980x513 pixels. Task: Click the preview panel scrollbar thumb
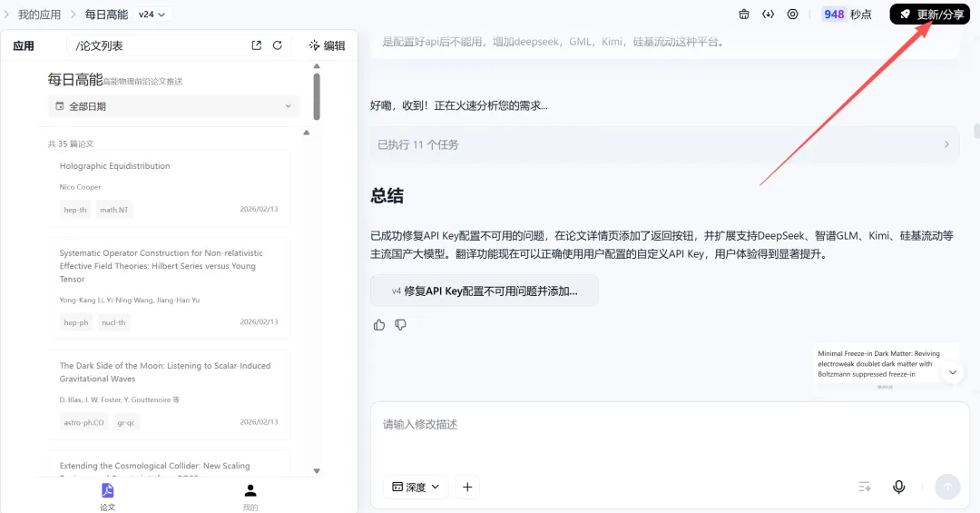tap(317, 96)
